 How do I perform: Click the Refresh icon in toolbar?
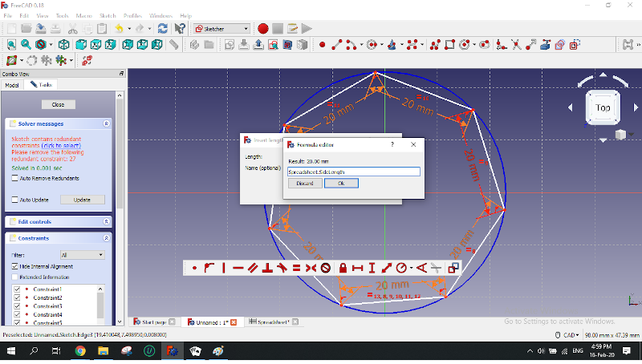click(x=163, y=29)
